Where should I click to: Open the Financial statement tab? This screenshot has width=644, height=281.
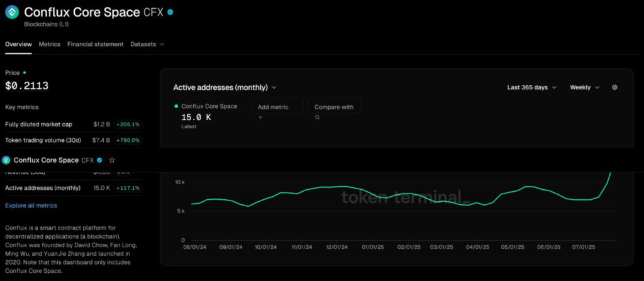tap(95, 44)
